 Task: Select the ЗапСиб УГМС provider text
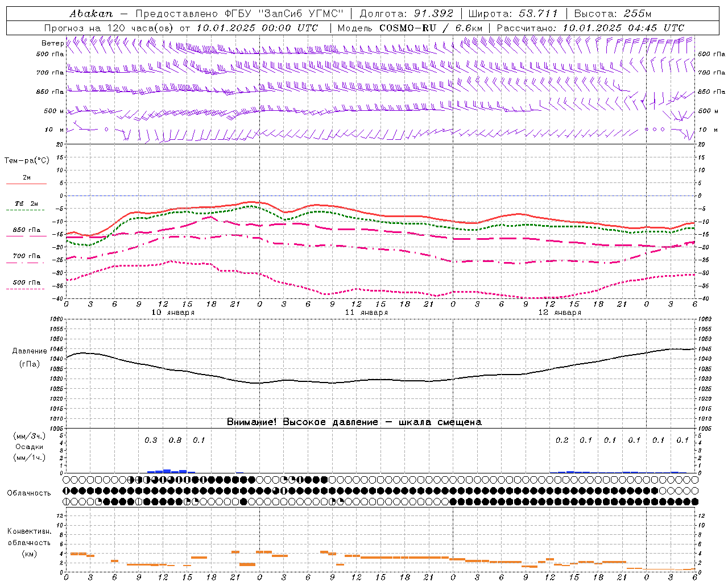[x=301, y=13]
